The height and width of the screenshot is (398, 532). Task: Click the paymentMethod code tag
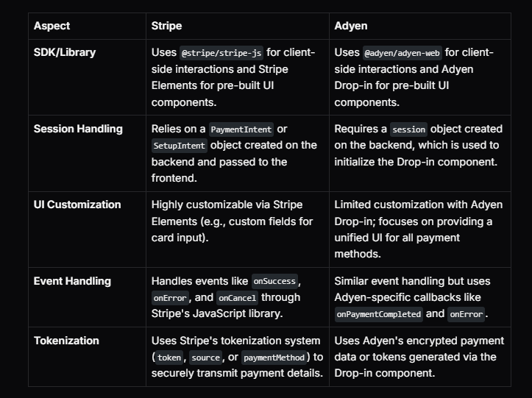pos(274,358)
